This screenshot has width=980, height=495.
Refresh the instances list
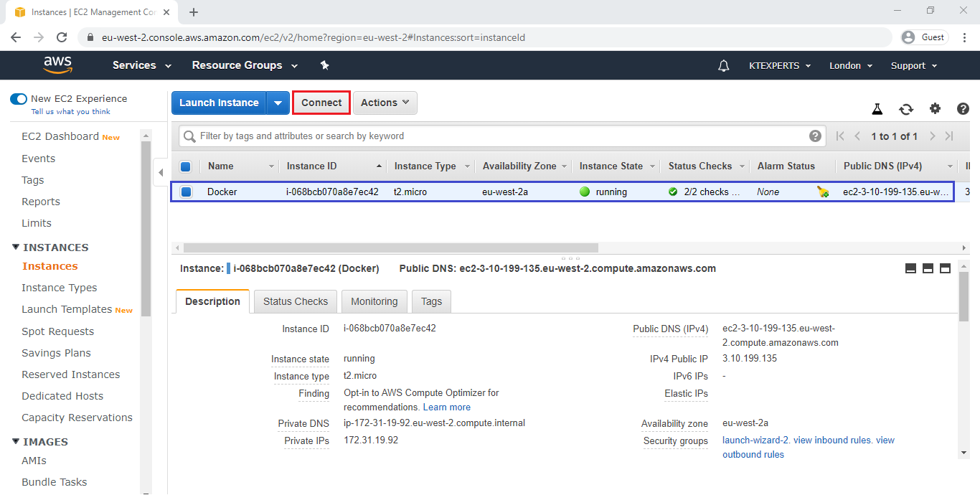click(x=906, y=109)
